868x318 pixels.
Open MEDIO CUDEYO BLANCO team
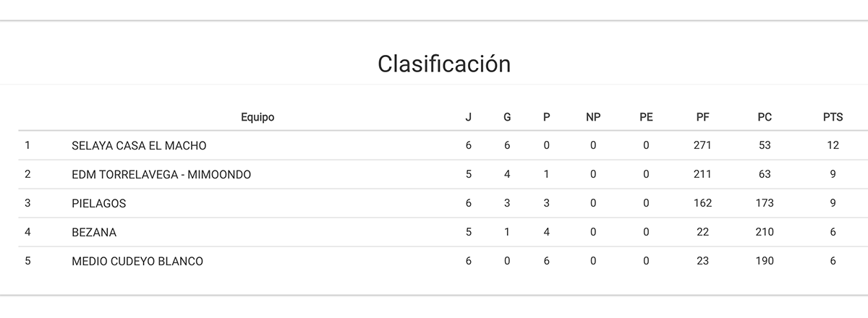[x=137, y=262]
